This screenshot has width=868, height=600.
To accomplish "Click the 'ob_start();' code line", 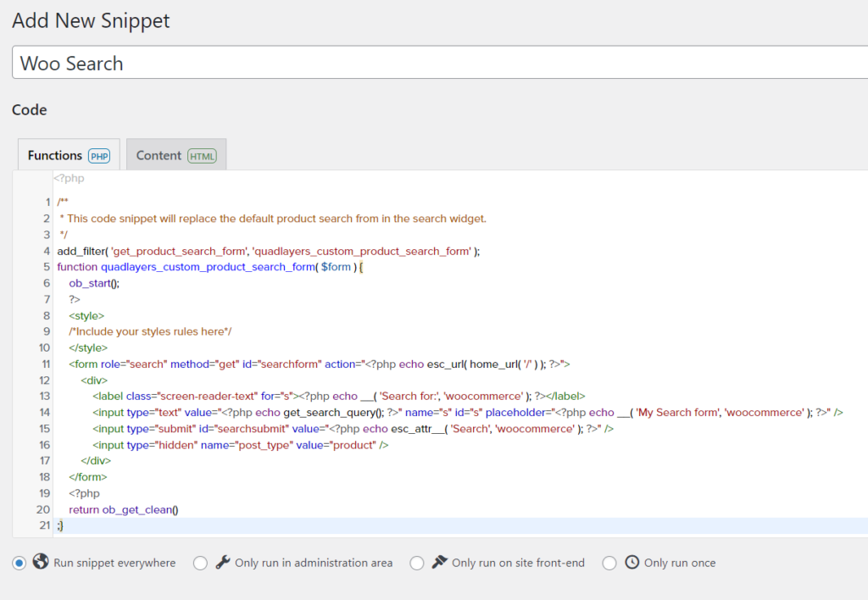I will pos(94,283).
